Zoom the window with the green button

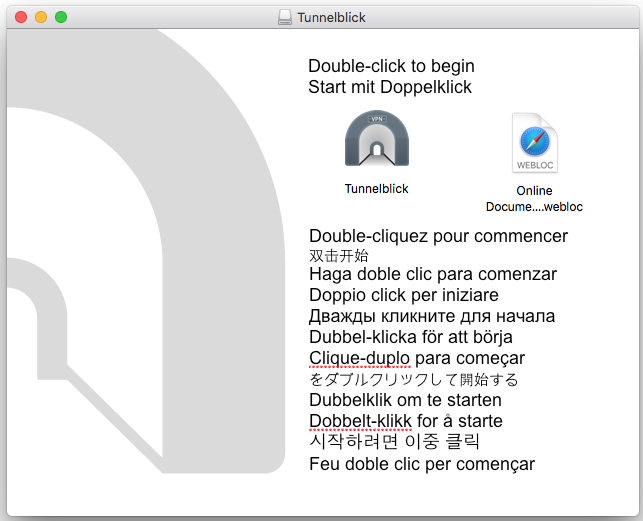[61, 17]
